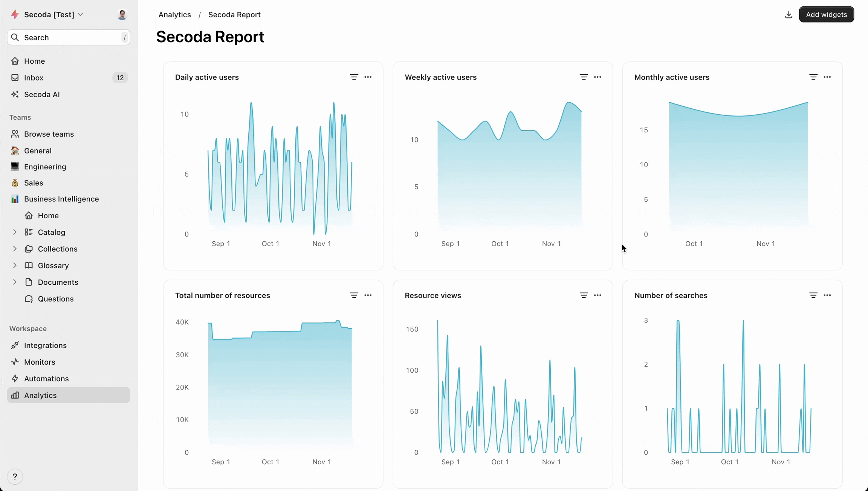
Task: Expand the Catalog tree item
Action: 15,232
